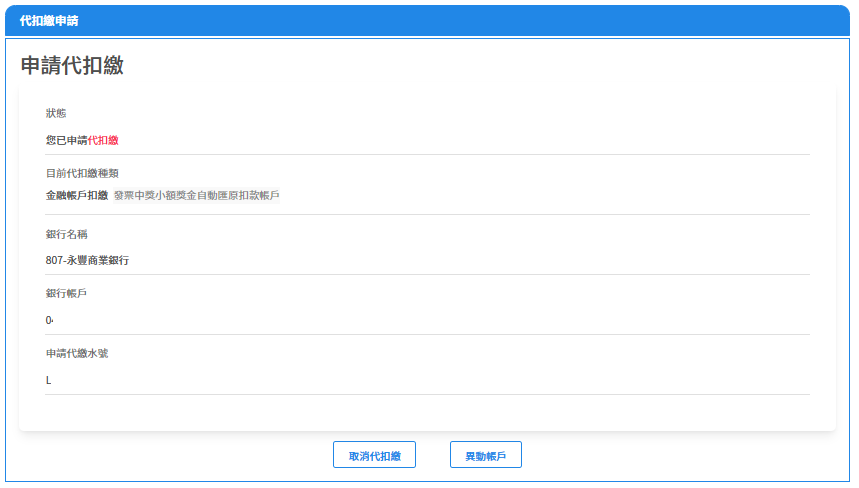This screenshot has width=859, height=488.
Task: Click the bank account number value under 銀行帳戶
Action: coord(49,320)
